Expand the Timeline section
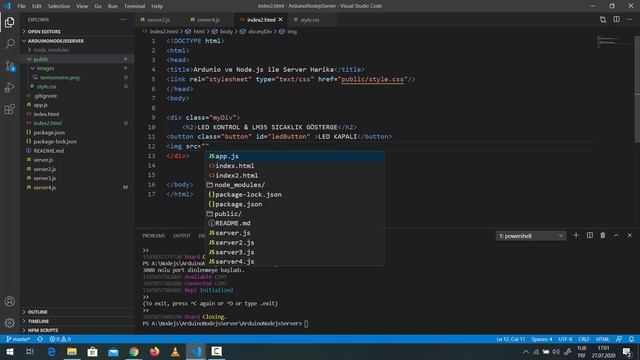The width and height of the screenshot is (640, 360). click(38, 321)
